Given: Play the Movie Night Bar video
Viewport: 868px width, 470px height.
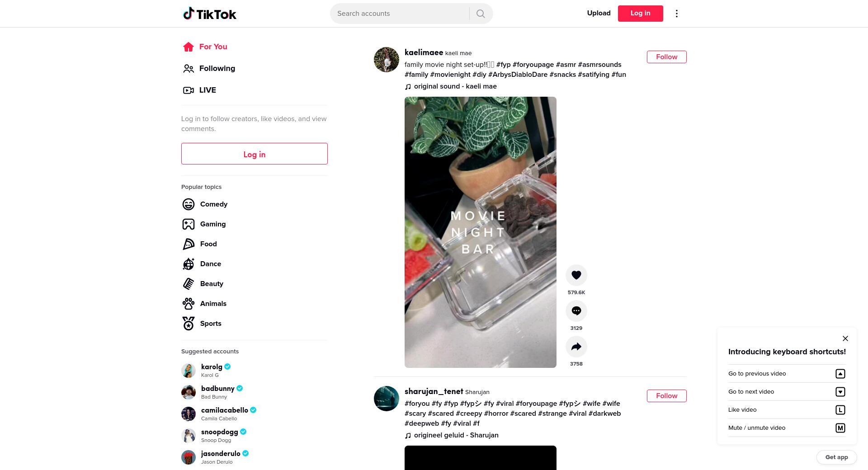Looking at the screenshot, I should tap(480, 232).
